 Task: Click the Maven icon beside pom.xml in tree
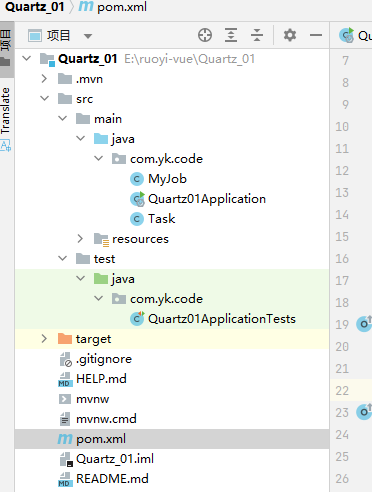point(65,439)
